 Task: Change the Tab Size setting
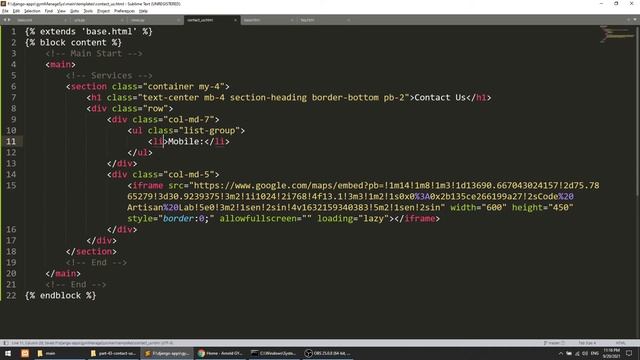(587, 343)
